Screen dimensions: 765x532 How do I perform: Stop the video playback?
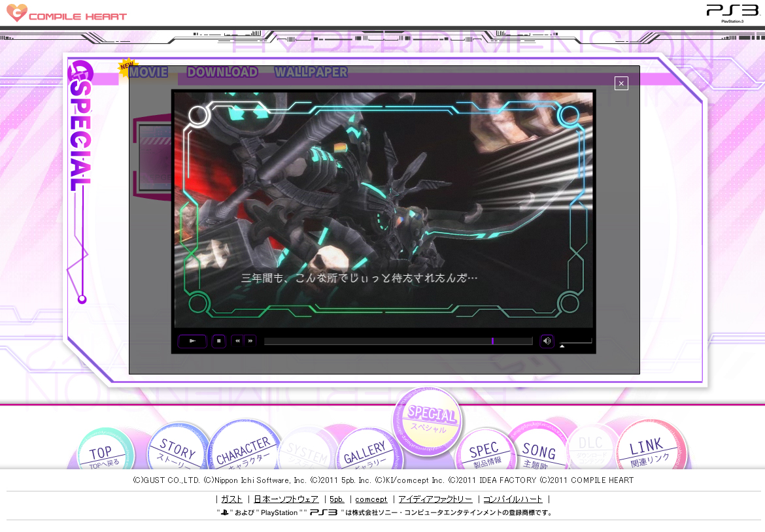tap(218, 341)
